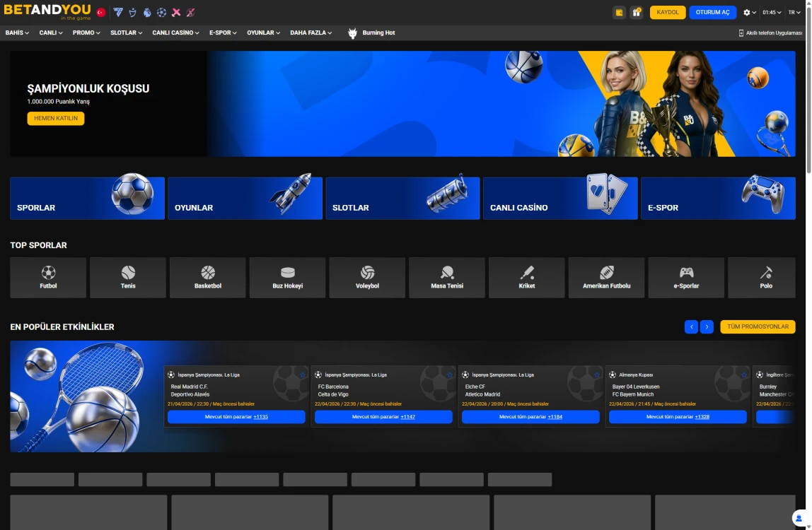The image size is (812, 530).
Task: Open the Champions League starball shortcut icon
Action: coord(161,13)
